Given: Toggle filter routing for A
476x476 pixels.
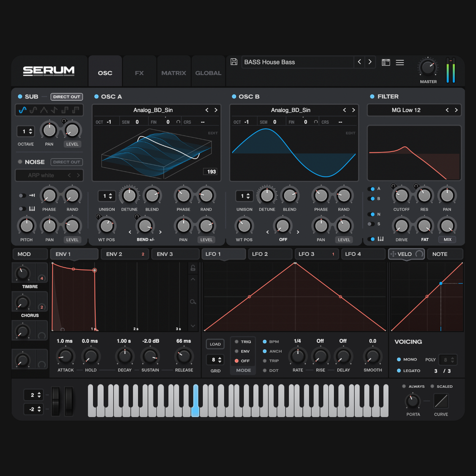Looking at the screenshot, I should pos(371,189).
